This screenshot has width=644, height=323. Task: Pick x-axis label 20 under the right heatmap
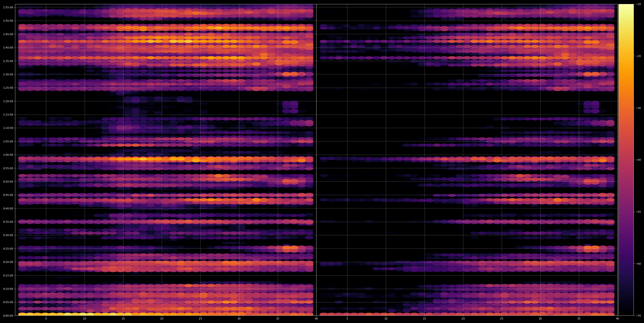463,319
